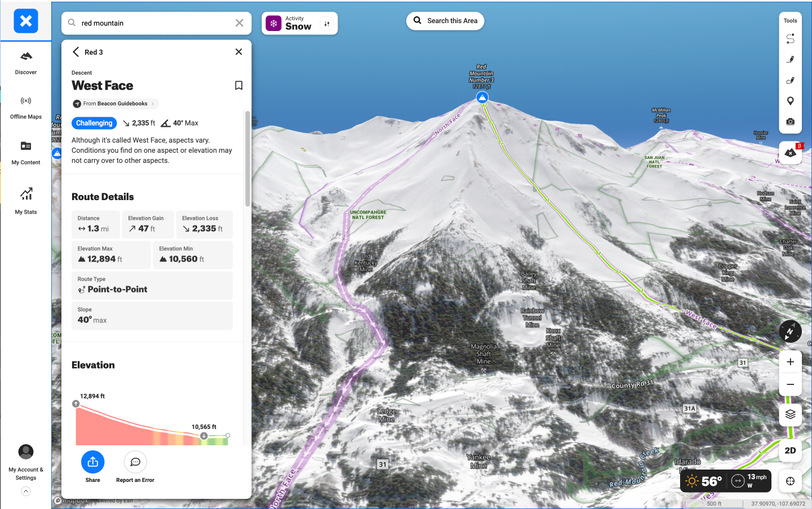The width and height of the screenshot is (812, 509).
Task: Open the map layers panel
Action: coord(790,414)
